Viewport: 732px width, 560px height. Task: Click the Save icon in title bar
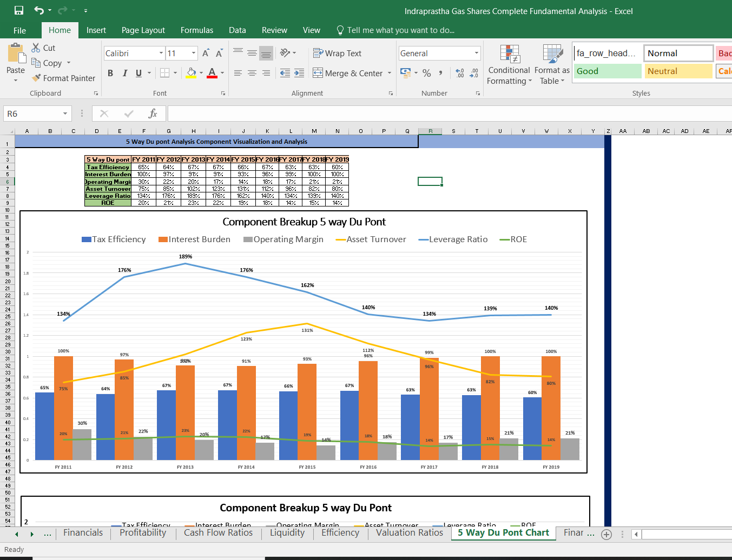coord(19,10)
